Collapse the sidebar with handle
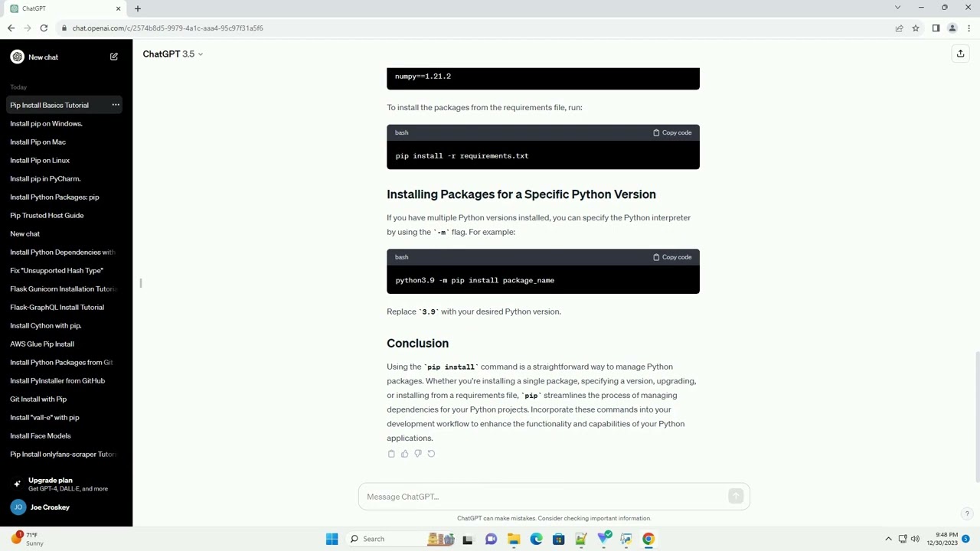The width and height of the screenshot is (980, 551). [x=141, y=283]
